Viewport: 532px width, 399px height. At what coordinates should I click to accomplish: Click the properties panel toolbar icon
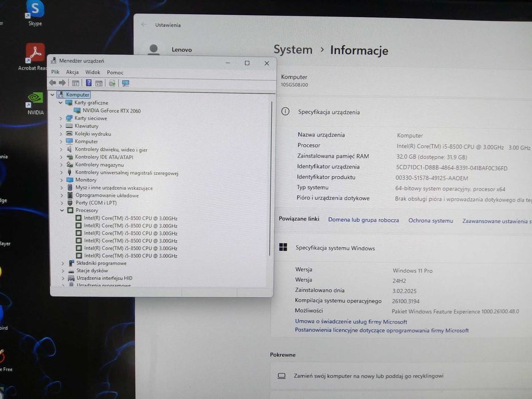coord(99,83)
